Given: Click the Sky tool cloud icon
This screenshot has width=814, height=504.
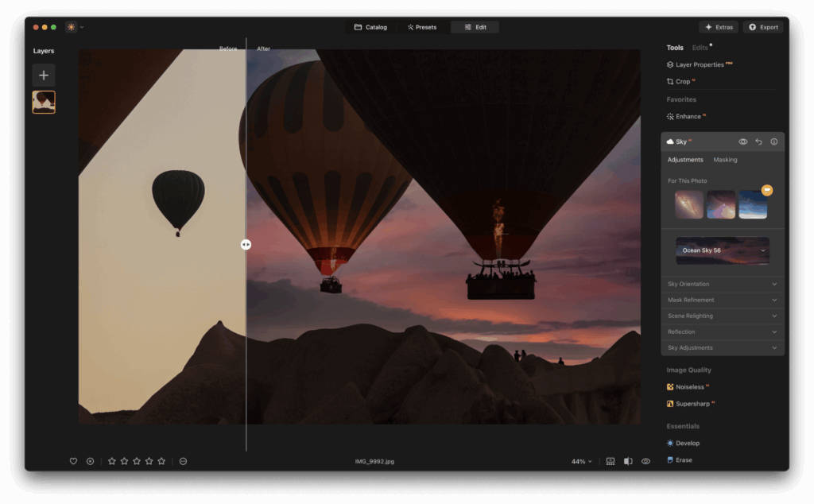Looking at the screenshot, I should [x=670, y=142].
